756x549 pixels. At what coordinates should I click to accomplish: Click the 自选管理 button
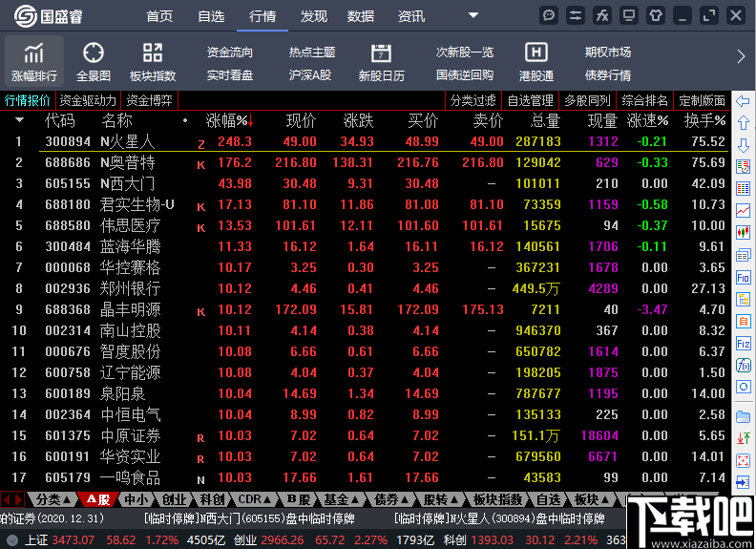click(531, 101)
